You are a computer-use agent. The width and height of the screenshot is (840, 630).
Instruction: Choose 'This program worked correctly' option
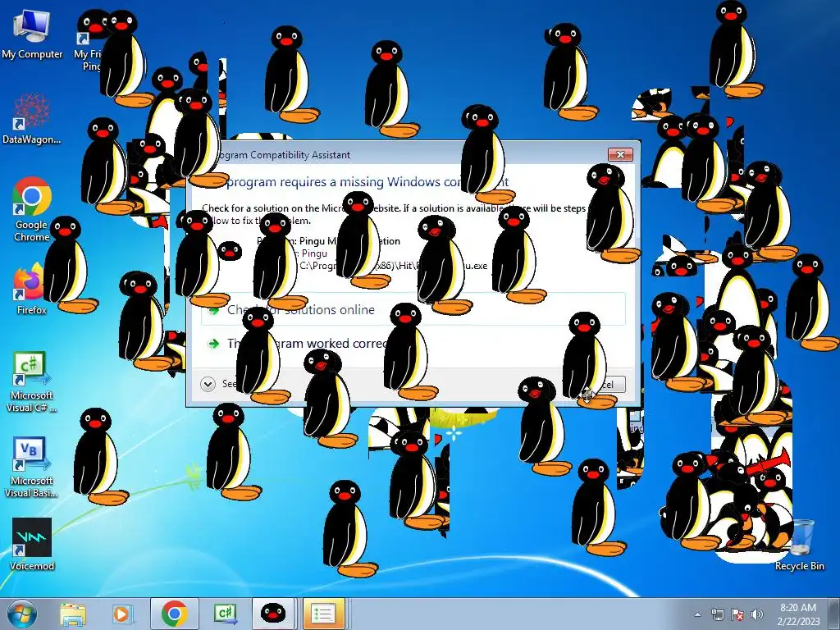click(x=413, y=344)
